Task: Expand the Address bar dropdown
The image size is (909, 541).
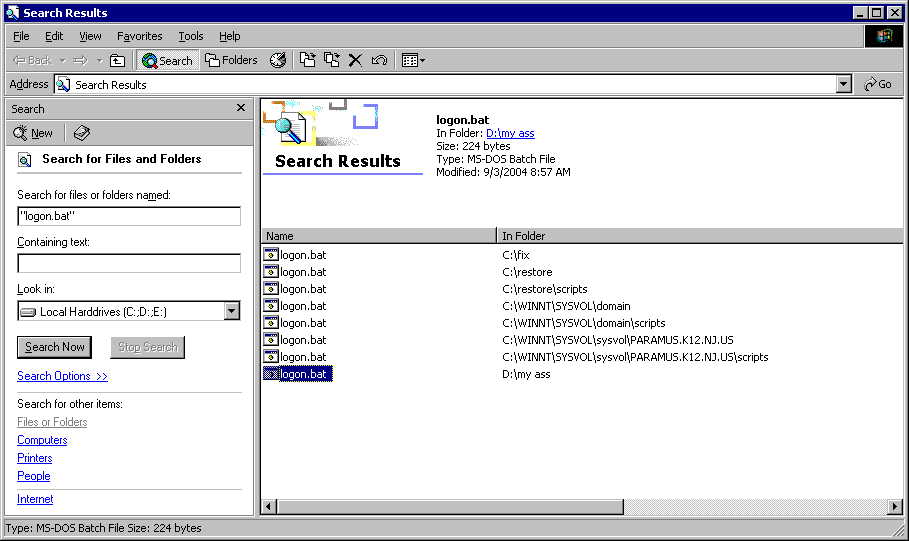Action: pyautogui.click(x=844, y=85)
